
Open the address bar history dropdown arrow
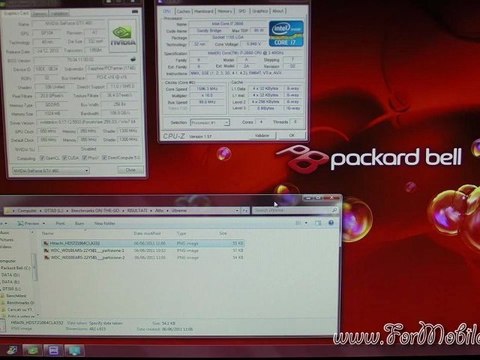coord(237,211)
